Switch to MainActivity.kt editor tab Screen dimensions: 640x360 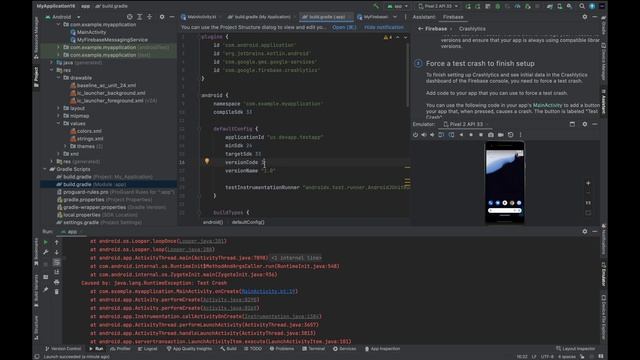pyautogui.click(x=202, y=17)
